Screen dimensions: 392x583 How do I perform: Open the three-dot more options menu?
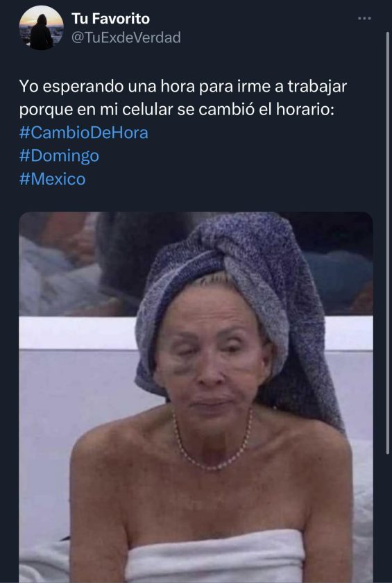pos(364,19)
